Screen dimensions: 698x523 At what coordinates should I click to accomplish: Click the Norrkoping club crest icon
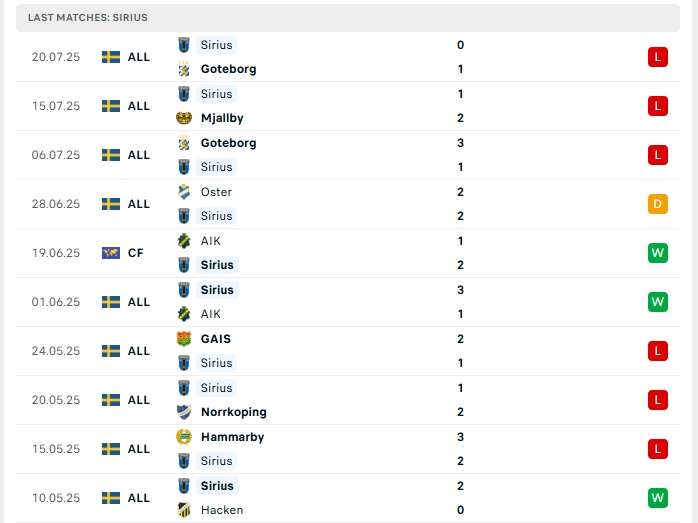pyautogui.click(x=184, y=412)
